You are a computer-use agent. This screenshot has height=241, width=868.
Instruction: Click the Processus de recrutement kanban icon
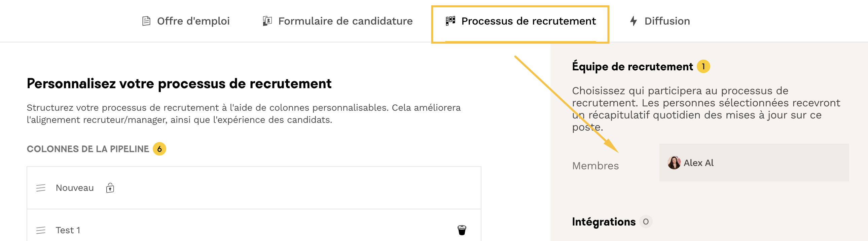[450, 21]
